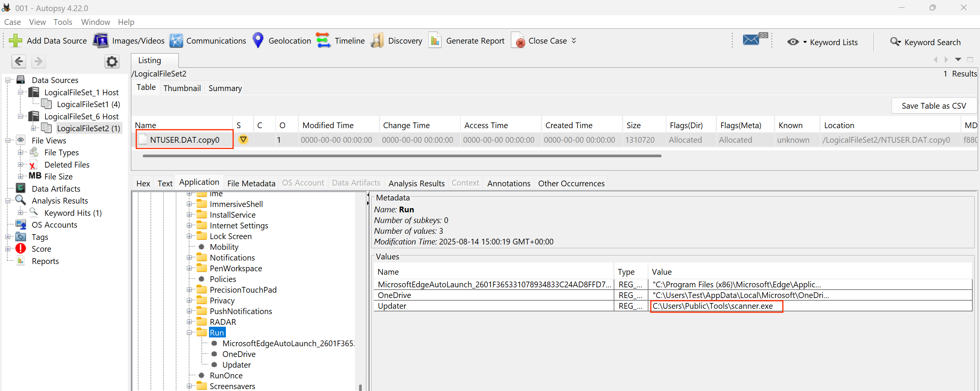Open the Close Case toolbar overflow chevron

574,41
